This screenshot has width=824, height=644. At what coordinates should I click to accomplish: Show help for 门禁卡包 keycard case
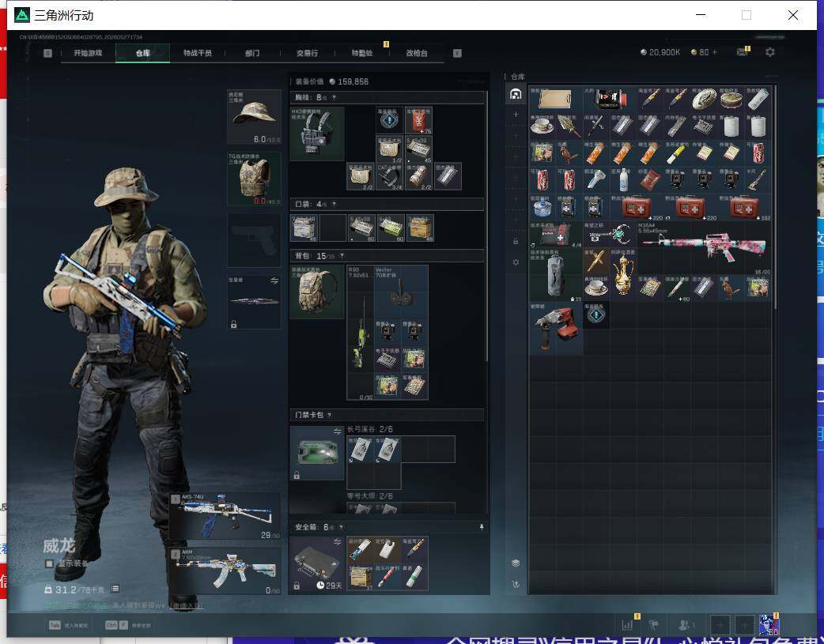pyautogui.click(x=330, y=415)
